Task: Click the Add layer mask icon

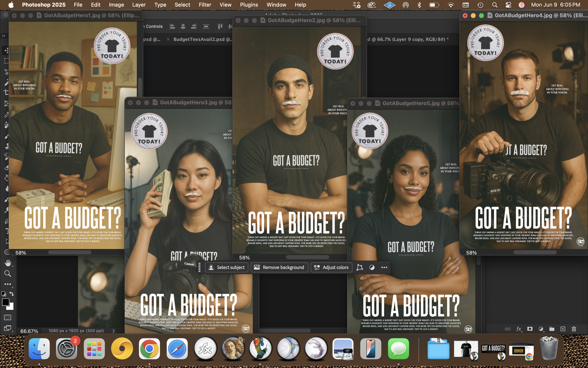Action: (x=530, y=329)
